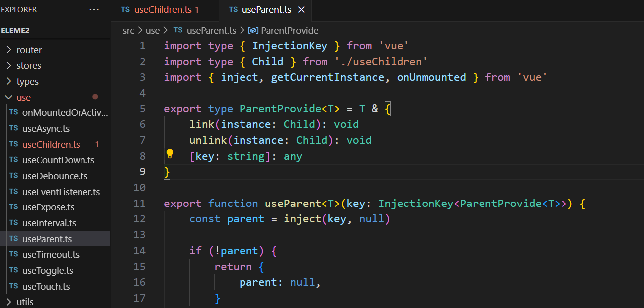Click the TS icon beside useTouch.ts
This screenshot has height=308, width=644.
[14, 286]
